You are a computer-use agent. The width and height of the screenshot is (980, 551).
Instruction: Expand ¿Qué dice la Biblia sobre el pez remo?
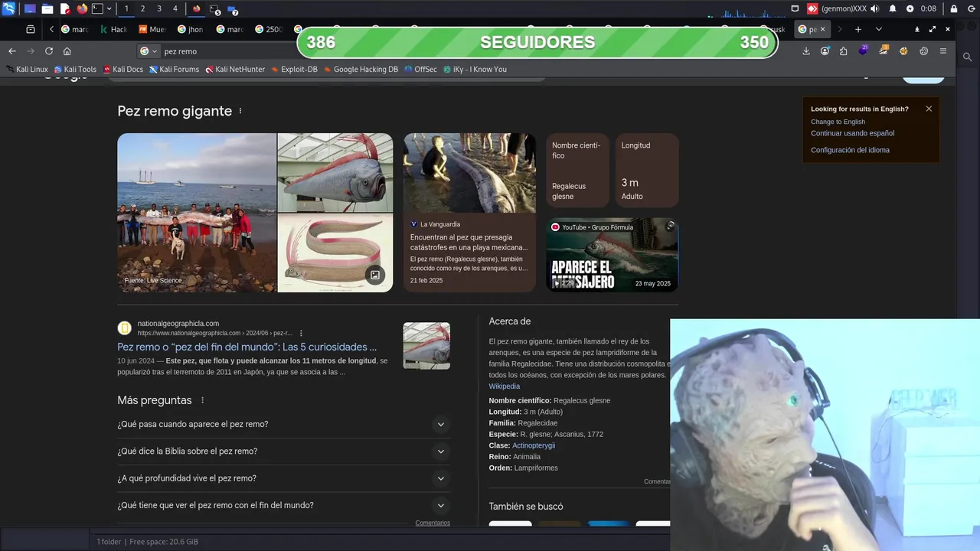coord(283,452)
